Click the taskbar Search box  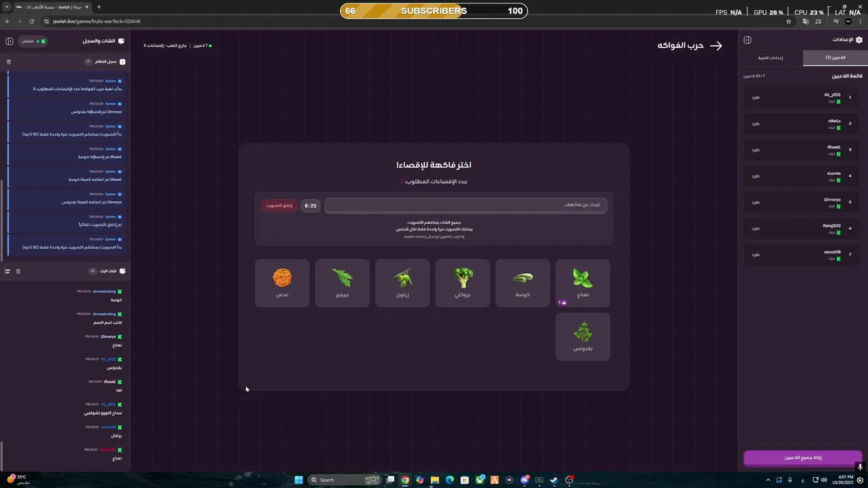click(x=344, y=480)
